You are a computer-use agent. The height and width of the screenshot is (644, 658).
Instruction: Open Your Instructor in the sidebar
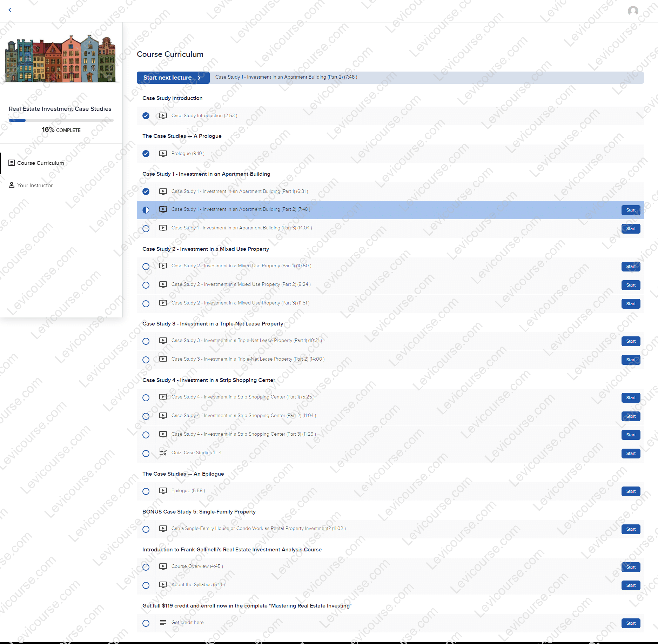35,186
